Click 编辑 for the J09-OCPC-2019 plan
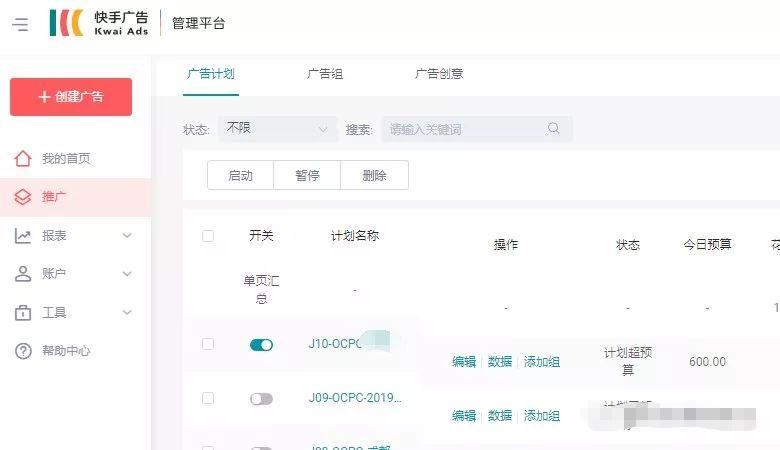 click(464, 416)
